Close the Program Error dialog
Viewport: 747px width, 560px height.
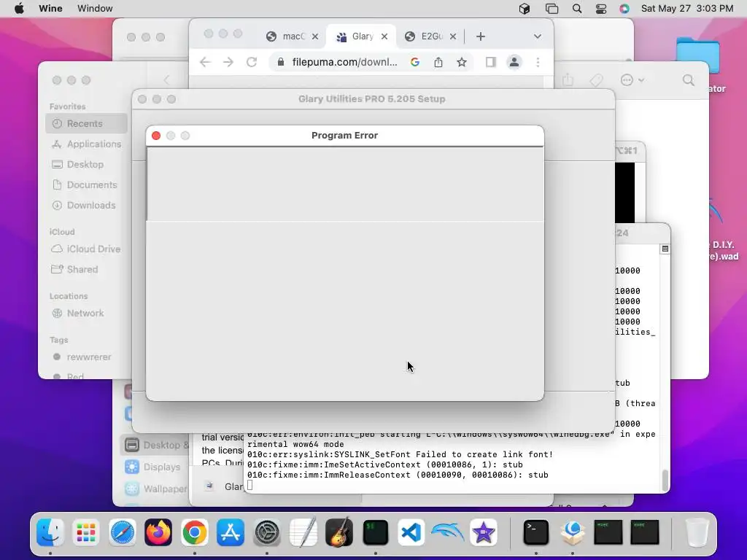tap(156, 136)
